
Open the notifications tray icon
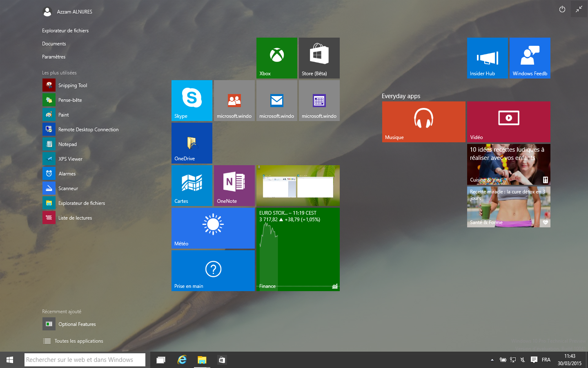(534, 360)
